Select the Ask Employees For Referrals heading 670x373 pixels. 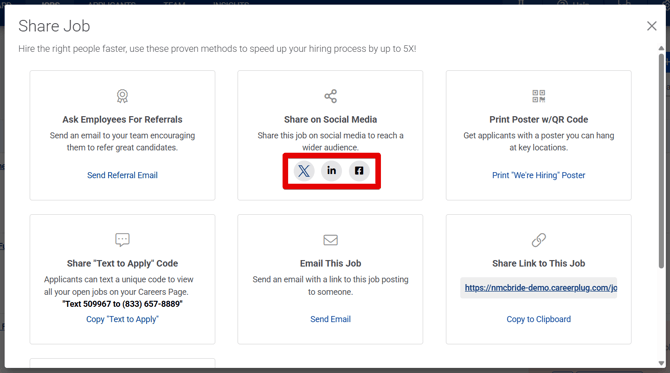[x=122, y=120]
